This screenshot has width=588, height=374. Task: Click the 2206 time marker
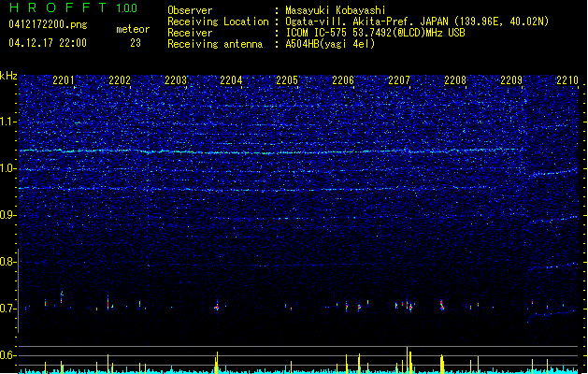343,80
